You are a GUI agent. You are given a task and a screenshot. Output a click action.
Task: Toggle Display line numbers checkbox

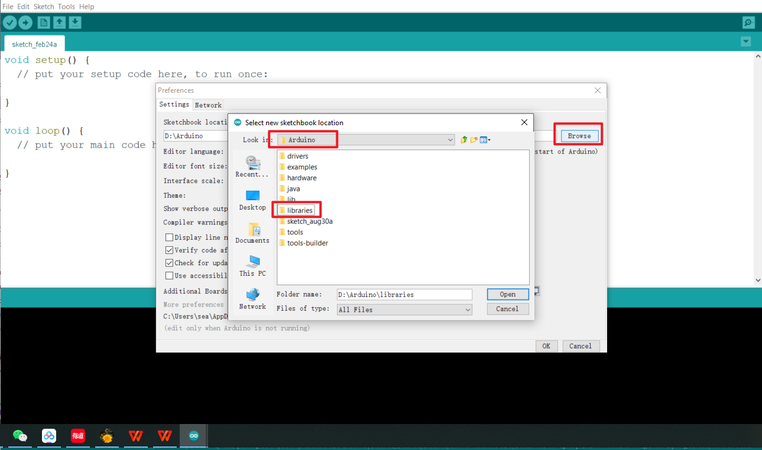coord(169,237)
